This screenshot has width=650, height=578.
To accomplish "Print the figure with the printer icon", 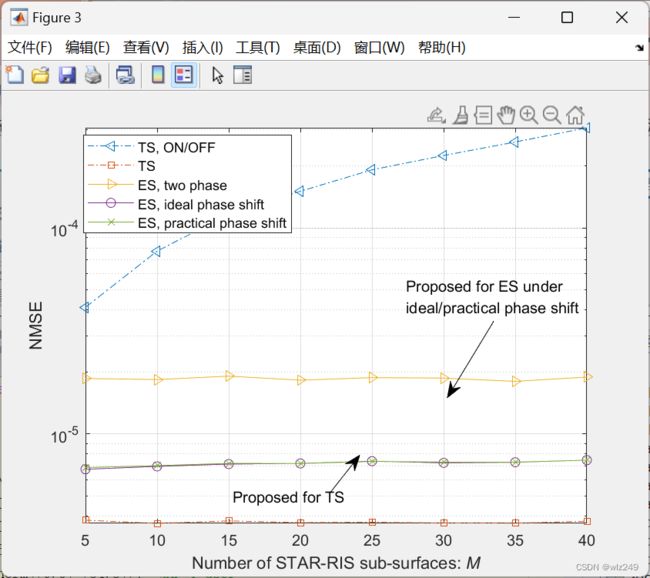I will [93, 75].
